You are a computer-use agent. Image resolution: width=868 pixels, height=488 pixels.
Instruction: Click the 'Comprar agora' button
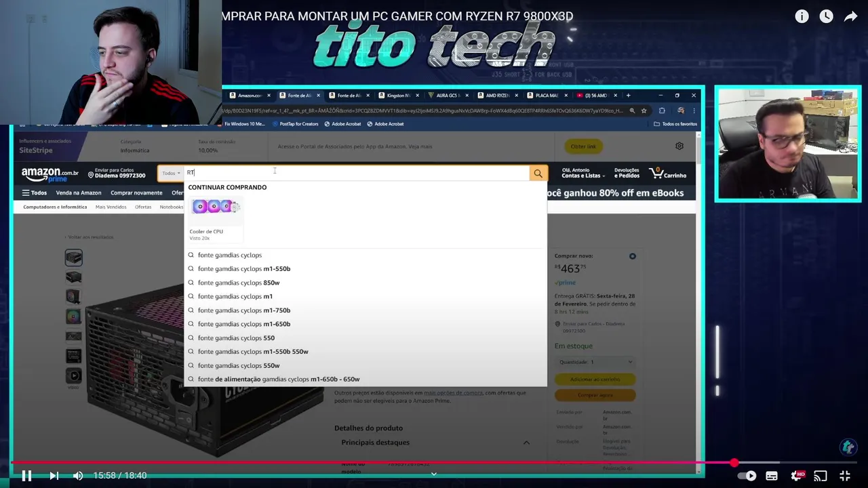[x=595, y=395]
